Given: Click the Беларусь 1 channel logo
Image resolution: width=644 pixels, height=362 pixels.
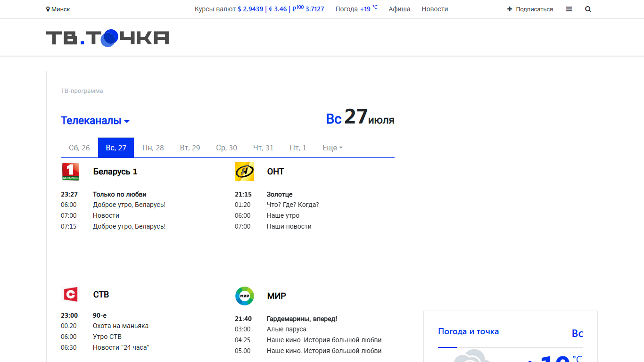Looking at the screenshot, I should 71,172.
